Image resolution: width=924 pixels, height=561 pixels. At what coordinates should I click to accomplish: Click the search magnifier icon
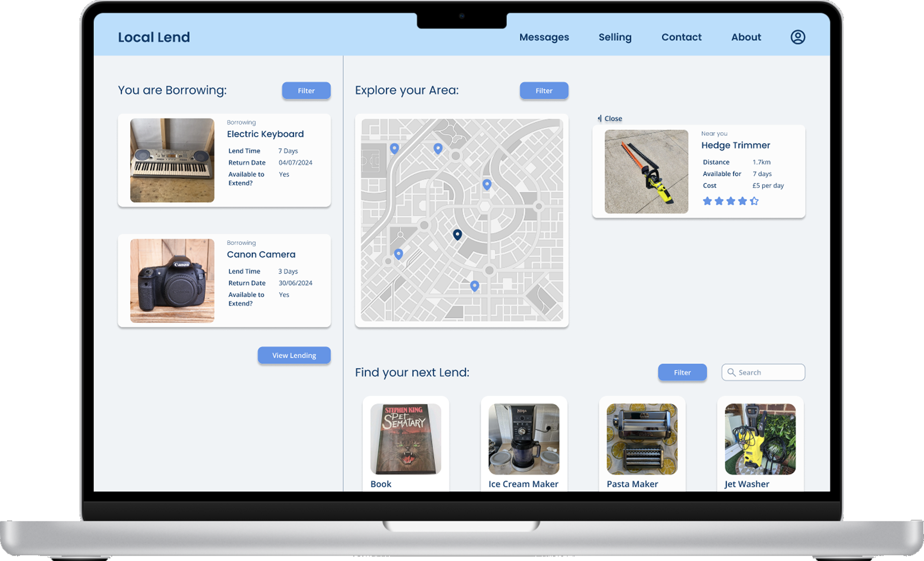pos(731,372)
